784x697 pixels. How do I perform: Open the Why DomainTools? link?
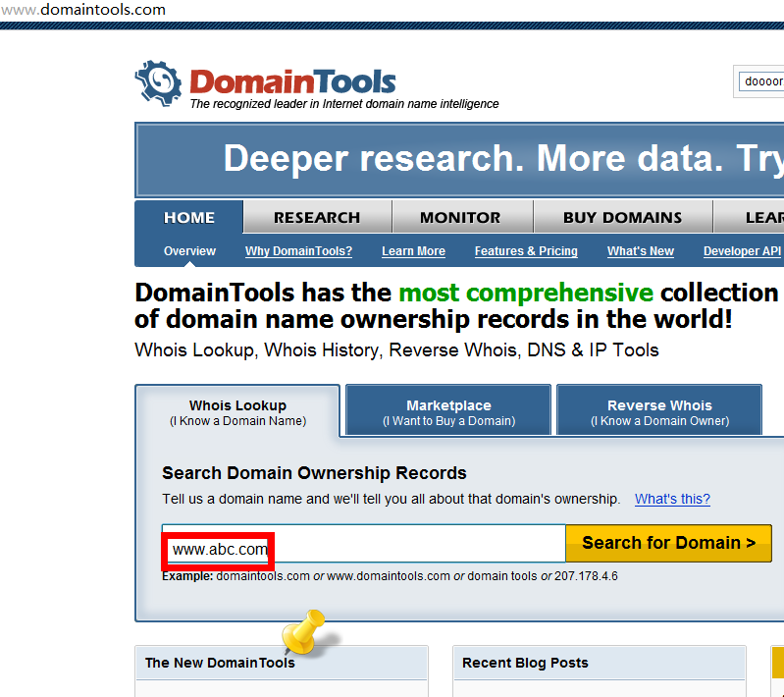pyautogui.click(x=298, y=251)
